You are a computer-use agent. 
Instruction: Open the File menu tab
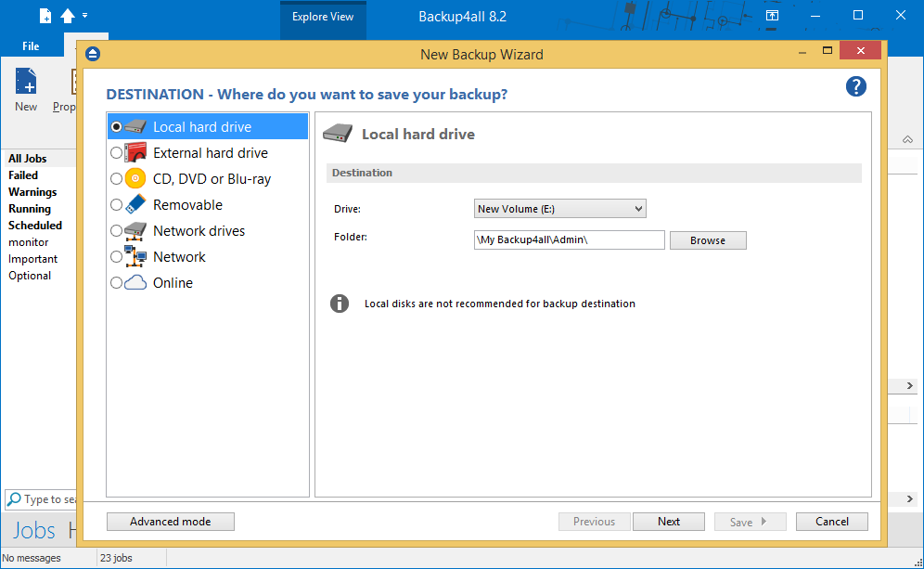click(31, 46)
